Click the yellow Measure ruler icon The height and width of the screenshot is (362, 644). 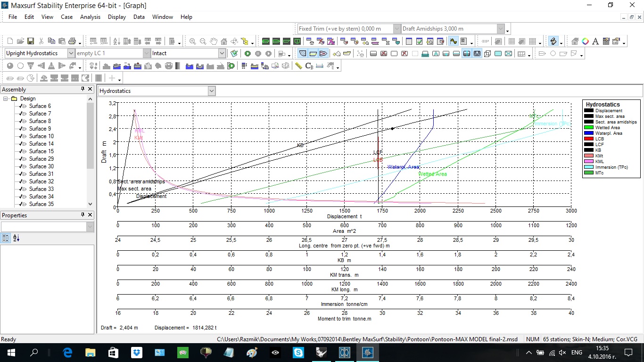coord(298,66)
